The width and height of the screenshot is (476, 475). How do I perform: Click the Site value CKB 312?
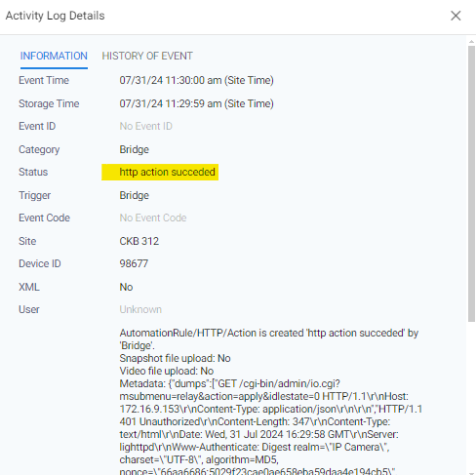[x=139, y=241]
